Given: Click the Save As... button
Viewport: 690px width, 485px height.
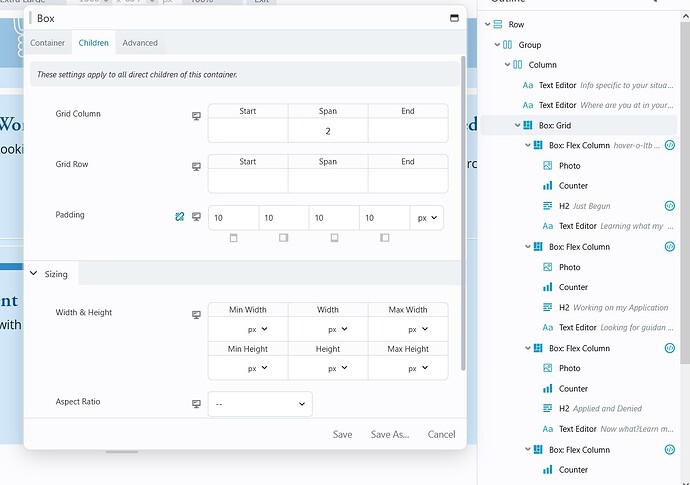Looking at the screenshot, I should pos(389,434).
